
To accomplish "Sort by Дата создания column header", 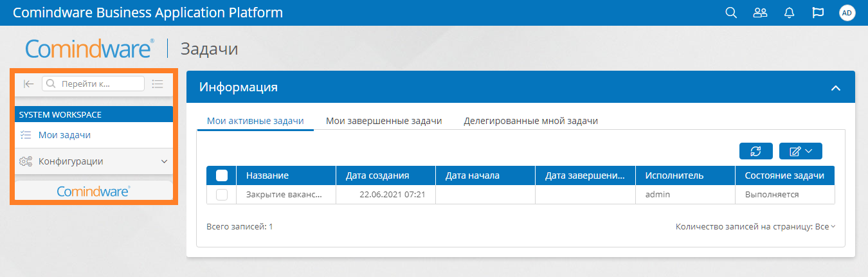I will tap(386, 175).
